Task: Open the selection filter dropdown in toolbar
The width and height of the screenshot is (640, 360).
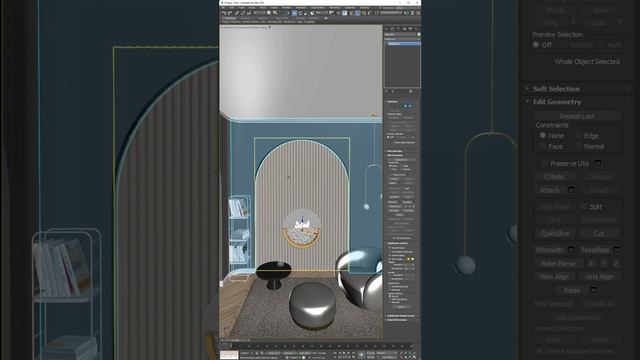Action: click(x=260, y=13)
